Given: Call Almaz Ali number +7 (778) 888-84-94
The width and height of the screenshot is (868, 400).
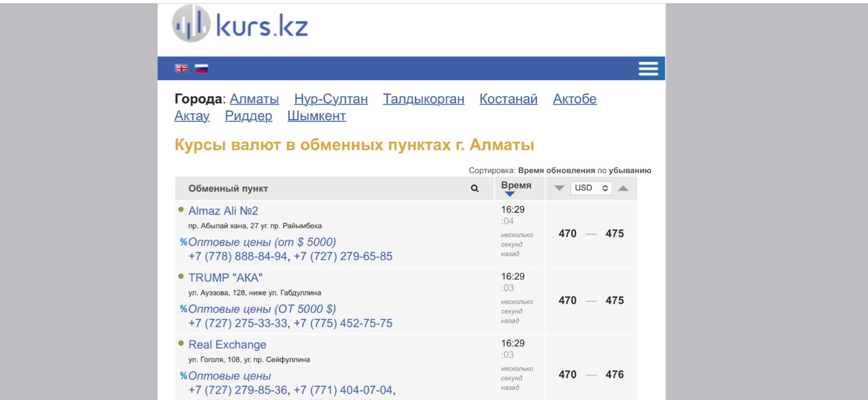Looking at the screenshot, I should 238,256.
